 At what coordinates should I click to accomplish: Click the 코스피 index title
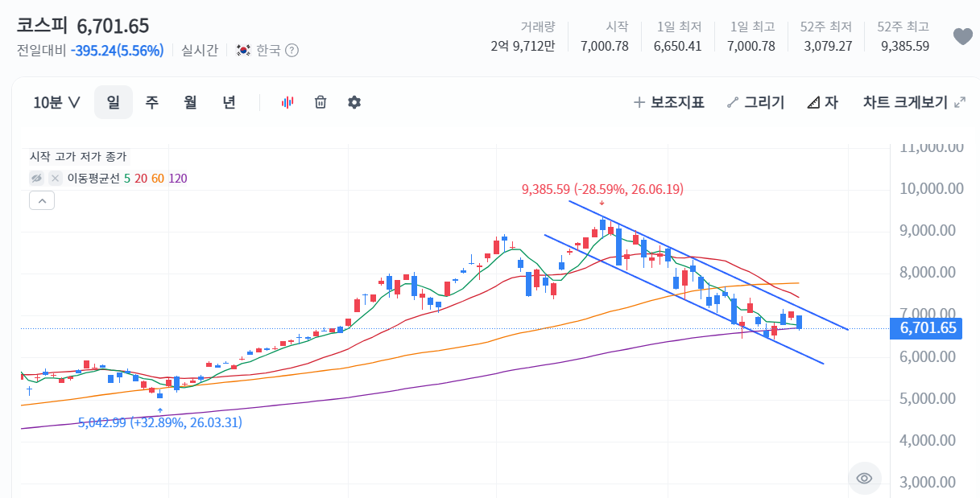[43, 26]
